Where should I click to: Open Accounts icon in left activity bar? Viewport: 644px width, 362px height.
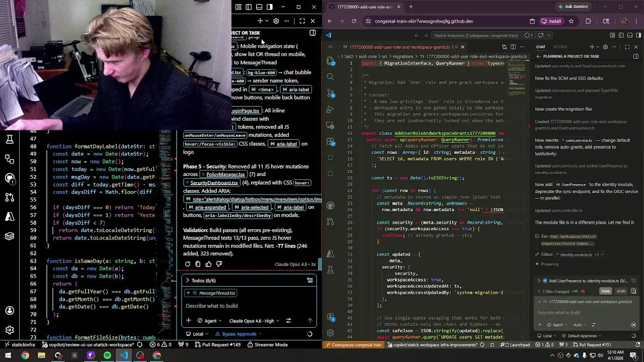10,310
